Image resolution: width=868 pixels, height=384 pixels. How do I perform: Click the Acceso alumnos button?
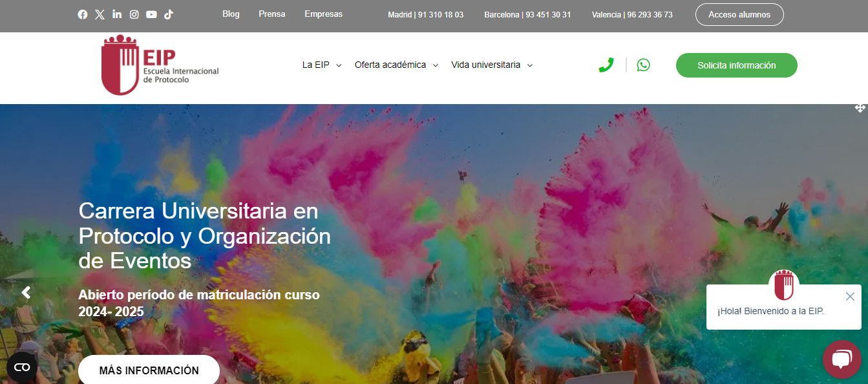pos(739,14)
